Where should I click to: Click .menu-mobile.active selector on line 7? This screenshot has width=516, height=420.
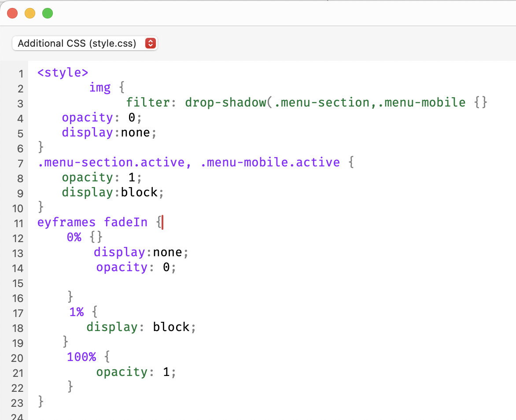click(x=270, y=162)
